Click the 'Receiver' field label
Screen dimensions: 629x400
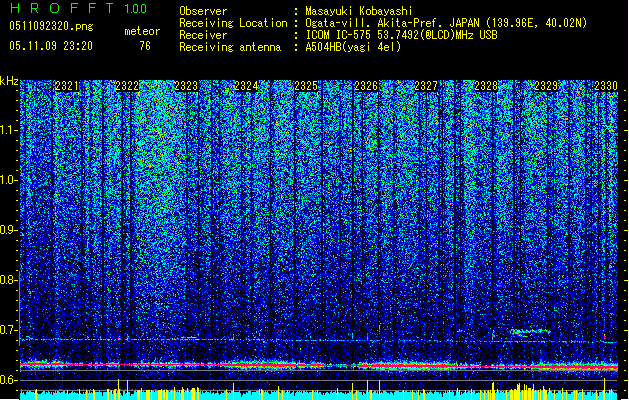coord(203,35)
